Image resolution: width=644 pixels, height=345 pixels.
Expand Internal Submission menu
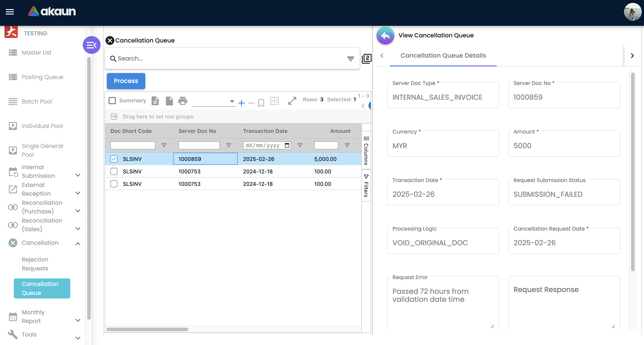pos(78,175)
